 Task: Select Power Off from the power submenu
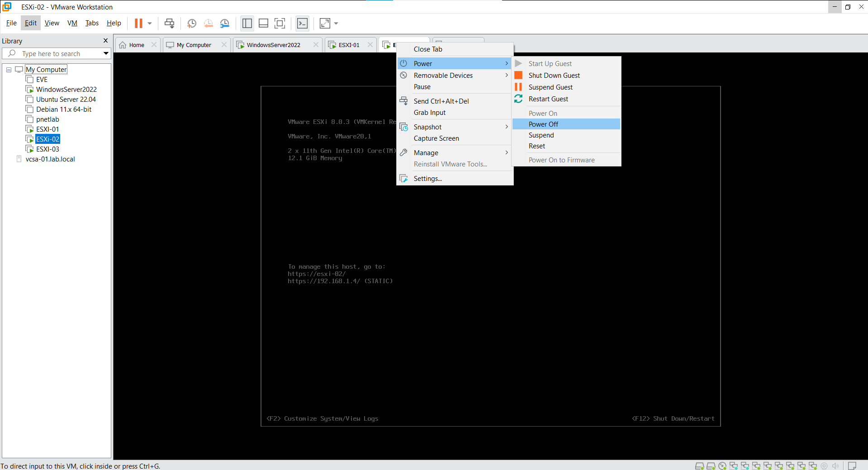543,124
